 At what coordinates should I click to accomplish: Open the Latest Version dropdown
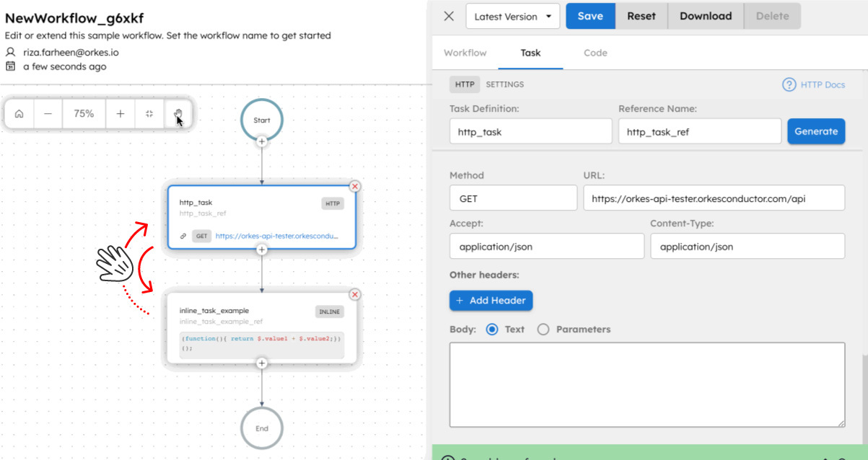click(x=512, y=16)
